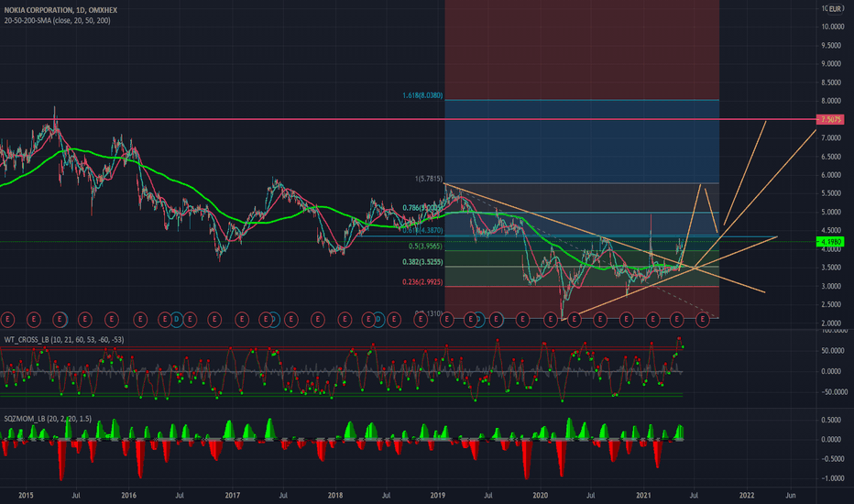Click the 2021 year label on the time axis
854x504 pixels.
click(643, 495)
